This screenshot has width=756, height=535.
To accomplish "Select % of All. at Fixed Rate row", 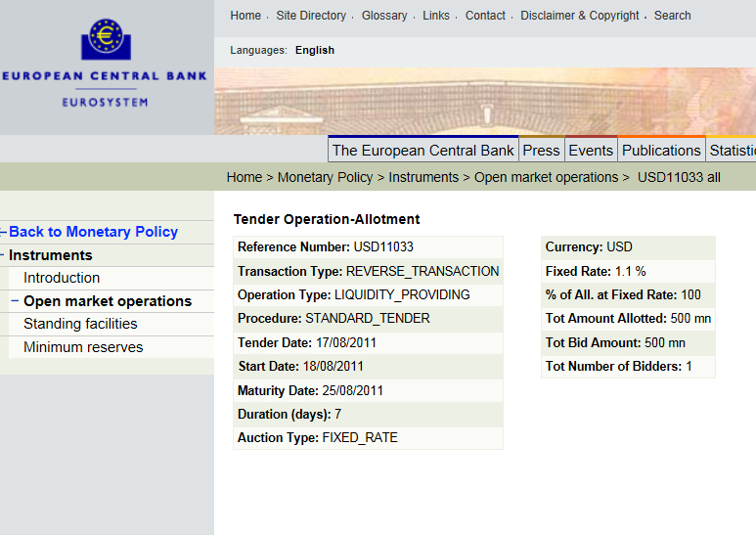I will [628, 295].
